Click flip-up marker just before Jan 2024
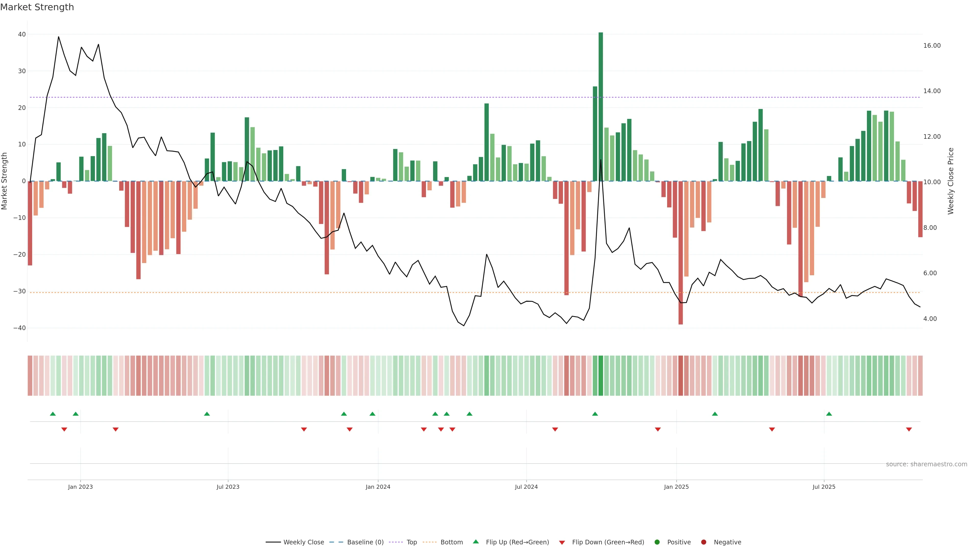 point(372,414)
